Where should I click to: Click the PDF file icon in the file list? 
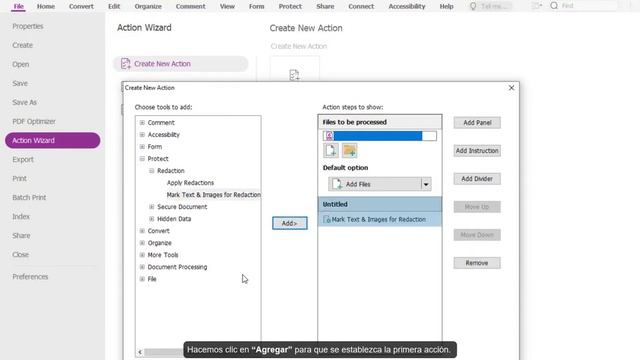tap(329, 136)
